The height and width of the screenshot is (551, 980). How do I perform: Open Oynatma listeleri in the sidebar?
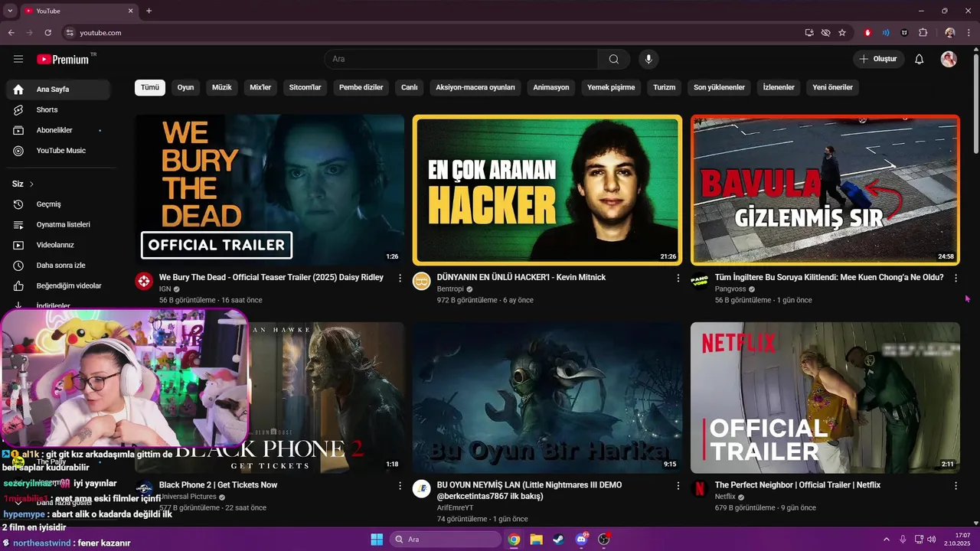pyautogui.click(x=58, y=225)
